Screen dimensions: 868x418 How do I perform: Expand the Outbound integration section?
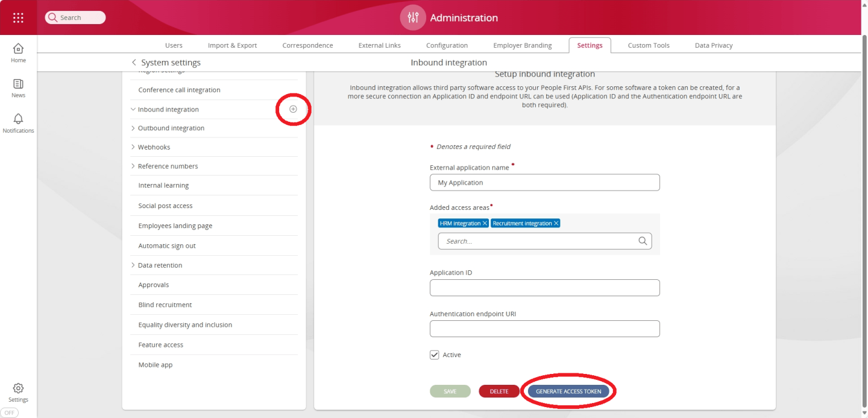[x=133, y=128]
